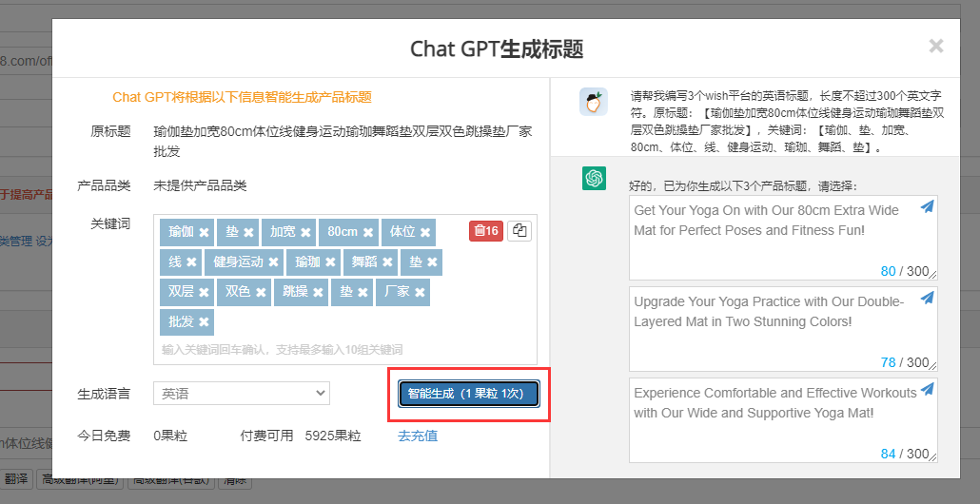Image resolution: width=980 pixels, height=504 pixels.
Task: Click the 84 / 300 character counter
Action: pos(905,454)
